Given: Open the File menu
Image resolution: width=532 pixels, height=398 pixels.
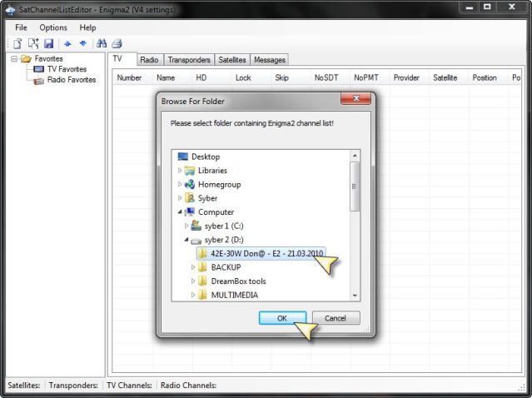Looking at the screenshot, I should pyautogui.click(x=21, y=27).
